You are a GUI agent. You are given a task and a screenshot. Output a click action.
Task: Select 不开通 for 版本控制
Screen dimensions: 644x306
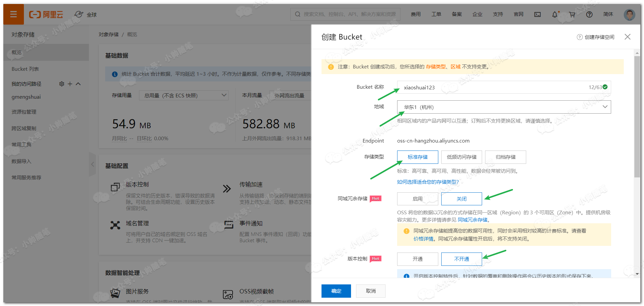pos(462,259)
